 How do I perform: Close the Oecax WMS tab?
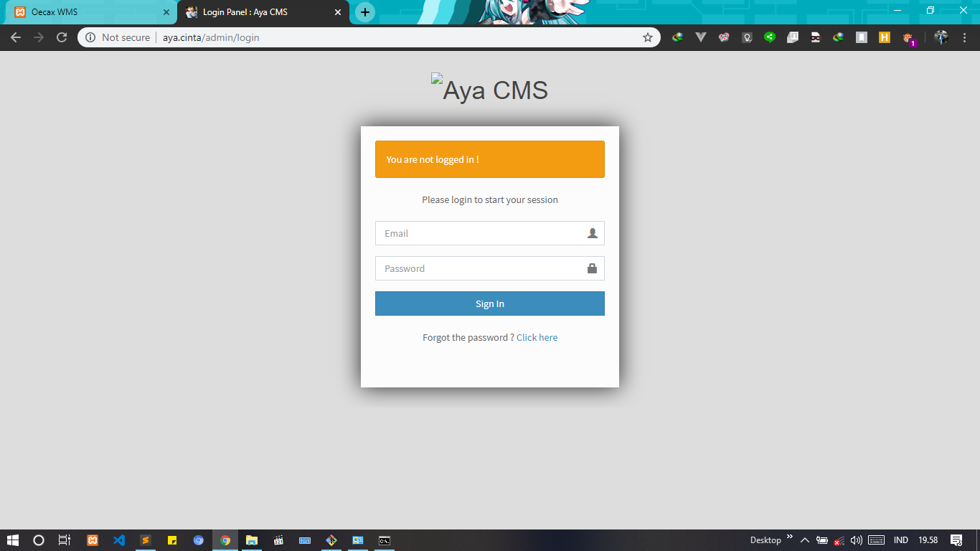[x=166, y=12]
